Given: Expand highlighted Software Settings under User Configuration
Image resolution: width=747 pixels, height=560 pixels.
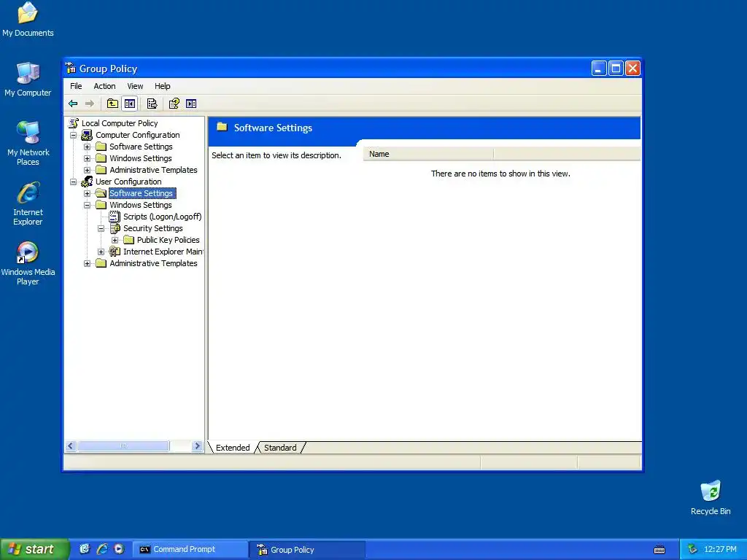Looking at the screenshot, I should (88, 193).
